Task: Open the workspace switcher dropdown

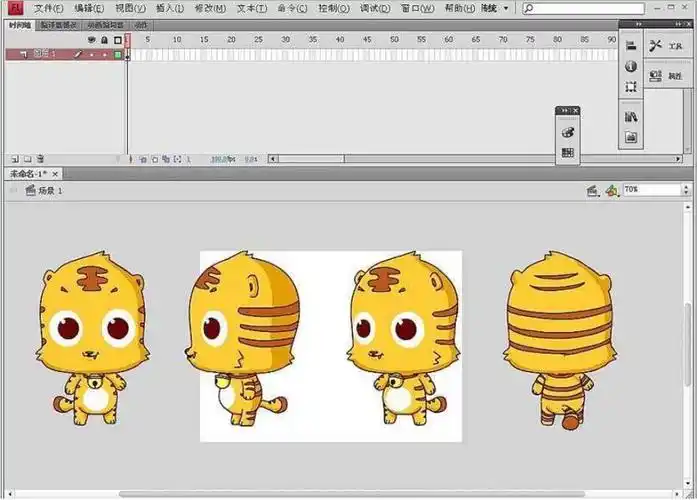Action: pos(493,8)
